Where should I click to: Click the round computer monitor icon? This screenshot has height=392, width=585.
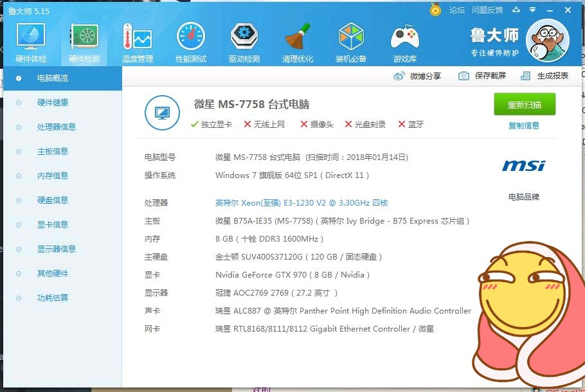tap(162, 112)
